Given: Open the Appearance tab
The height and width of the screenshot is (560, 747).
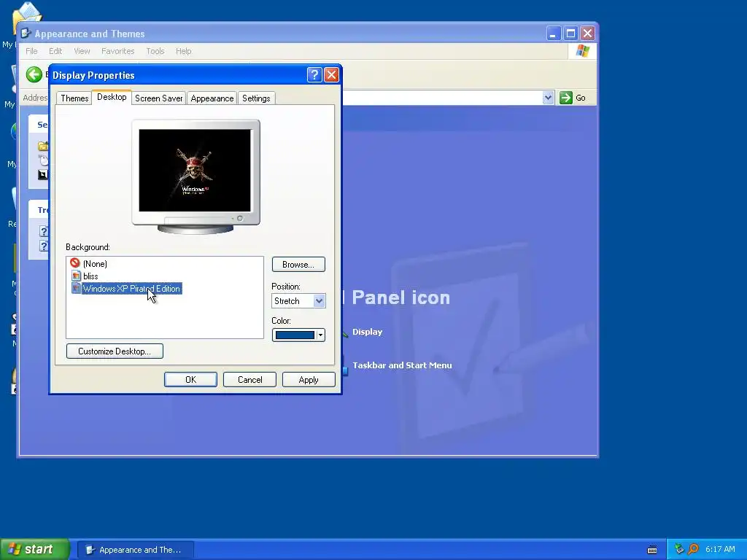Looking at the screenshot, I should coord(212,98).
